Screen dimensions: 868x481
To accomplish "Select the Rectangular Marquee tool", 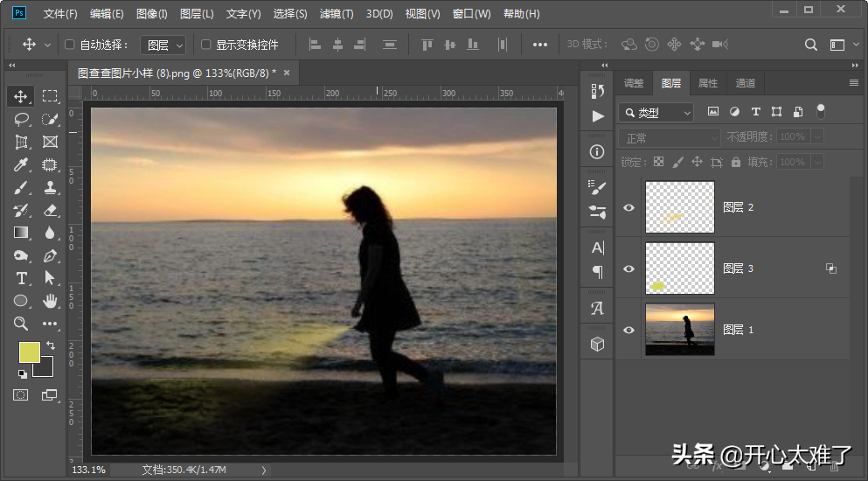I will point(50,96).
